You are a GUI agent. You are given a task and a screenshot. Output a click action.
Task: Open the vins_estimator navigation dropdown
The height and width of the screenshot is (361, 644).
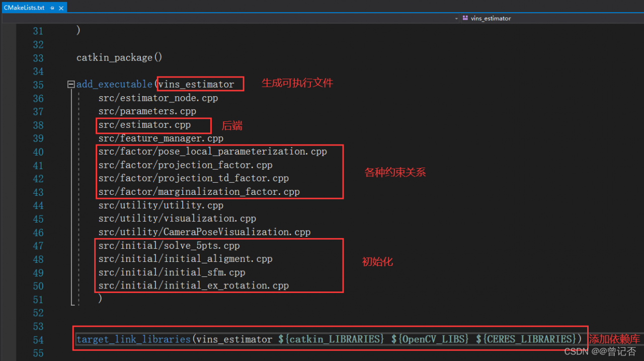tap(552, 18)
